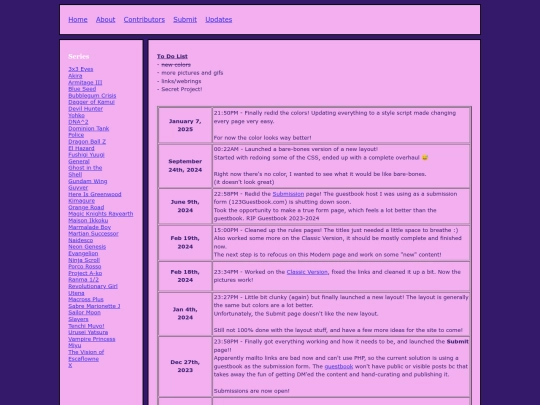Open Armitage III in the series list
The width and height of the screenshot is (540, 405).
tap(85, 82)
